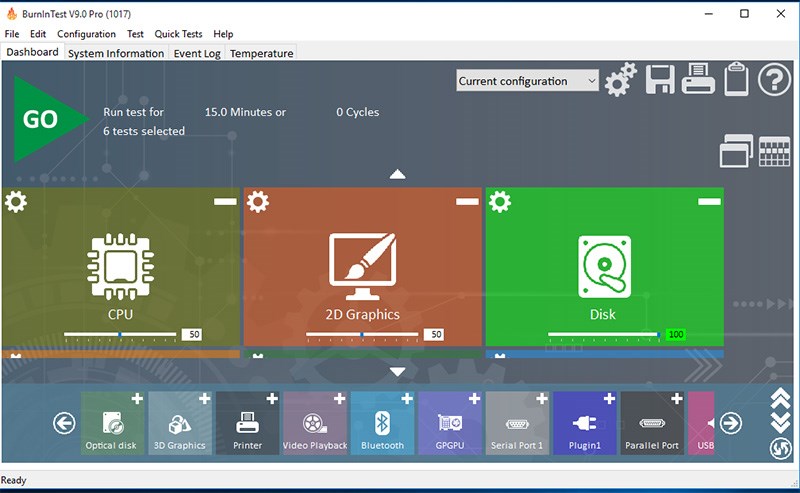Adjust the Disk duty cycle slider

pos(604,335)
